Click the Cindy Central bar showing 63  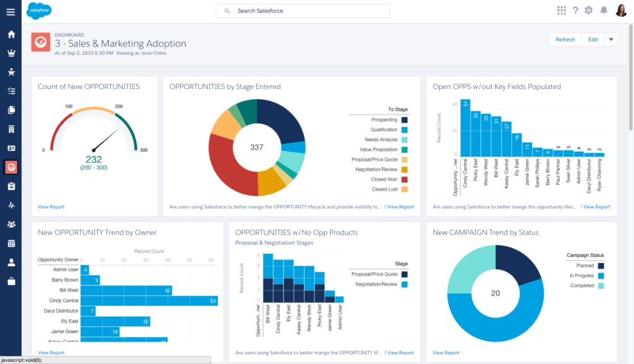149,301
